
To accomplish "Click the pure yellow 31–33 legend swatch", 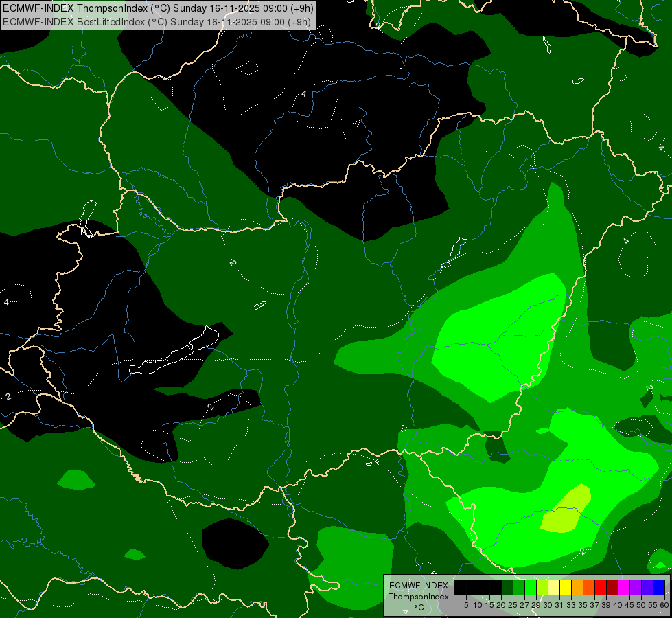I will click(566, 587).
